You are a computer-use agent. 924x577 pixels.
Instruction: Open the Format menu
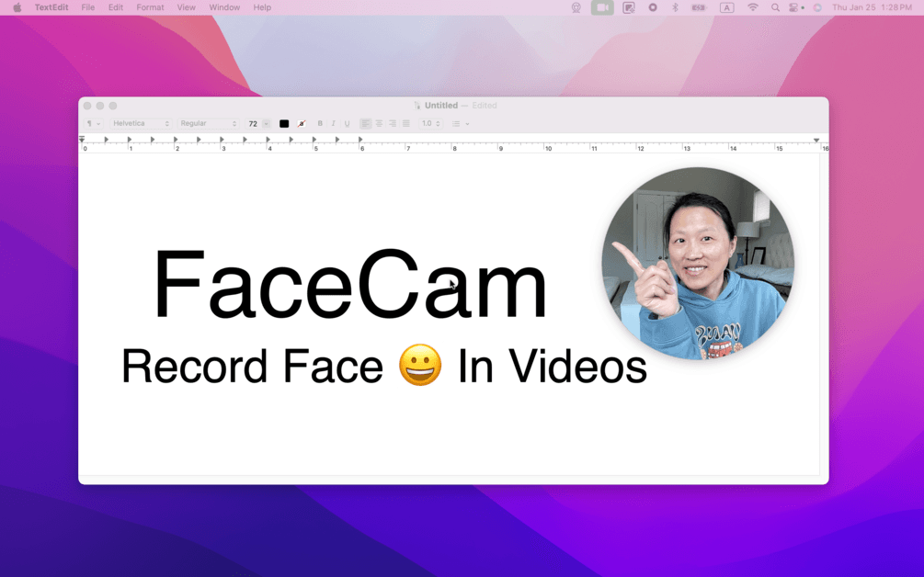[149, 7]
